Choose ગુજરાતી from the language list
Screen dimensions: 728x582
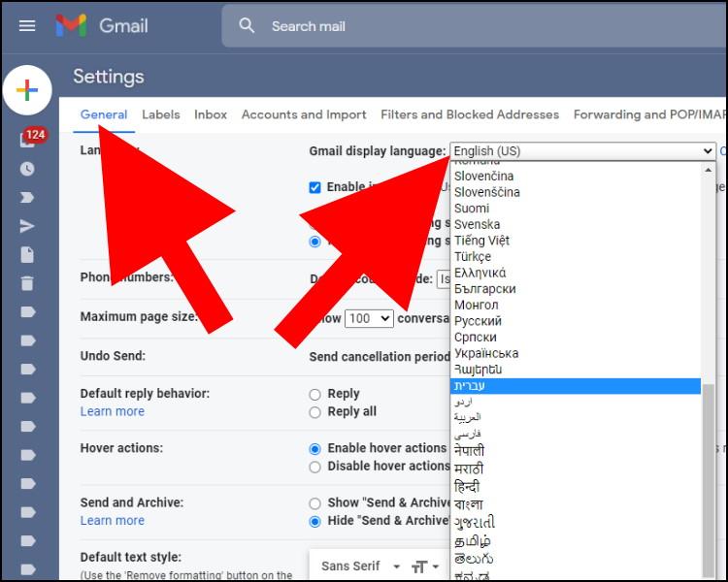576,523
